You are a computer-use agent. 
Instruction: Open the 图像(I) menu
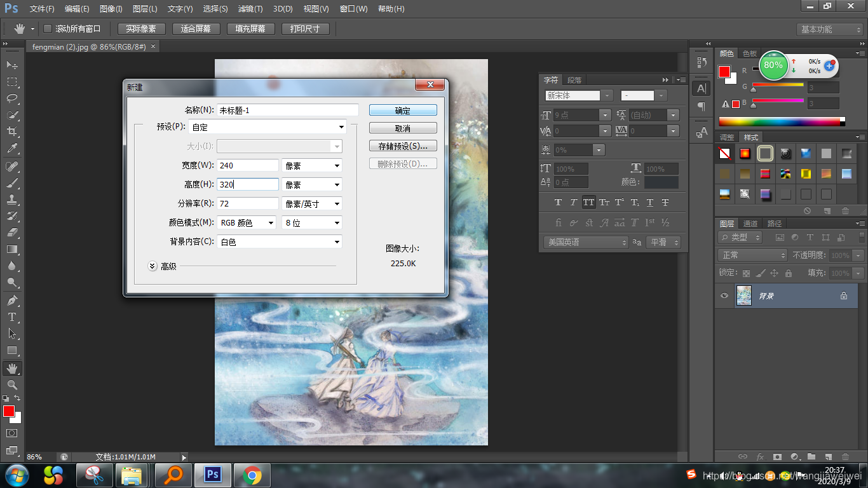click(x=111, y=9)
